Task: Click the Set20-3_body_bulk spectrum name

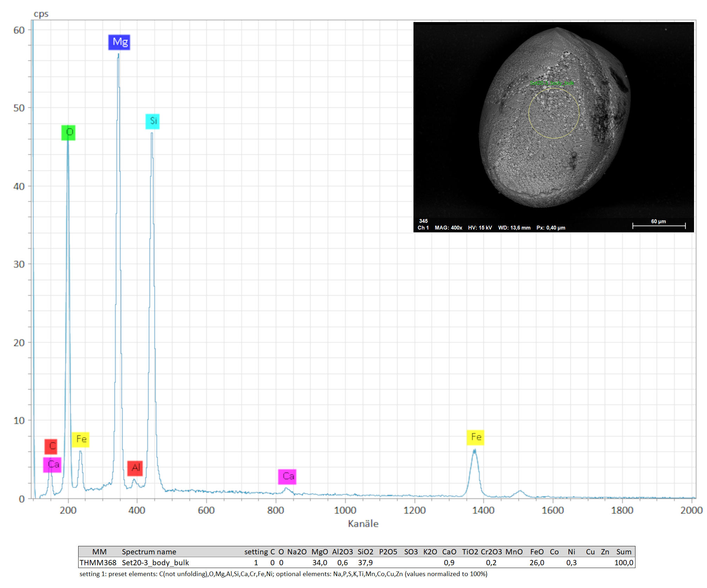Action: (x=155, y=563)
